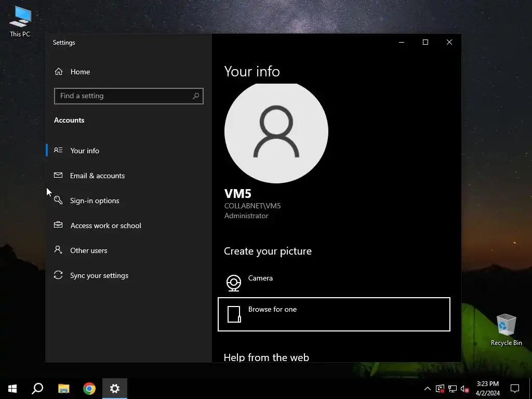Image resolution: width=532 pixels, height=399 pixels.
Task: Click the VM5 account name text
Action: (238, 194)
